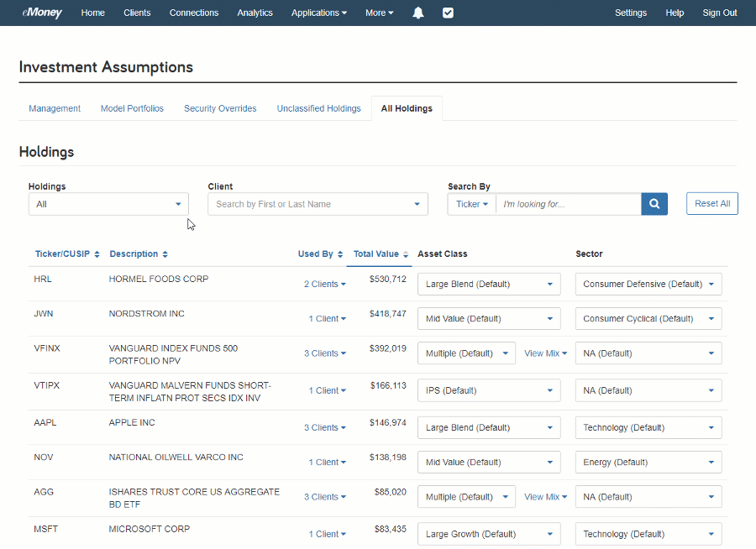Viewport: 756px width, 549px height.
Task: Expand the 3 Clients list for AGG
Action: [324, 498]
